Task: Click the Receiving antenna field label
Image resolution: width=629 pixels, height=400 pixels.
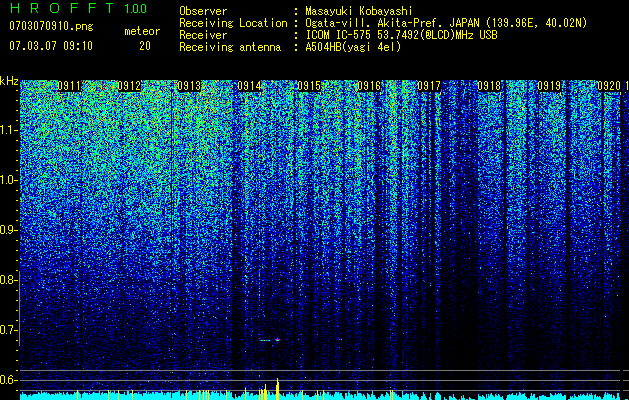Action: (230, 47)
